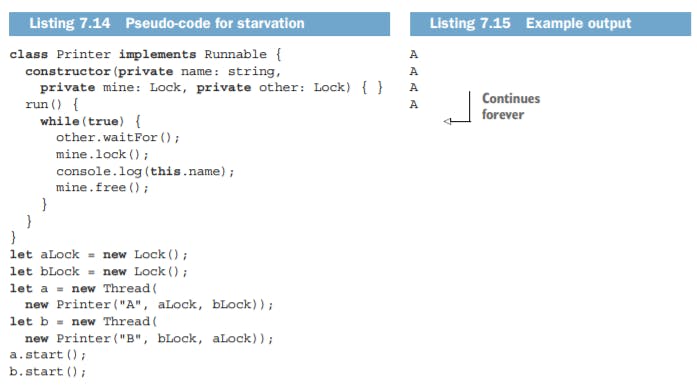The image size is (697, 387).
Task: Click the Continues forever annotation arrow
Action: coord(457,108)
